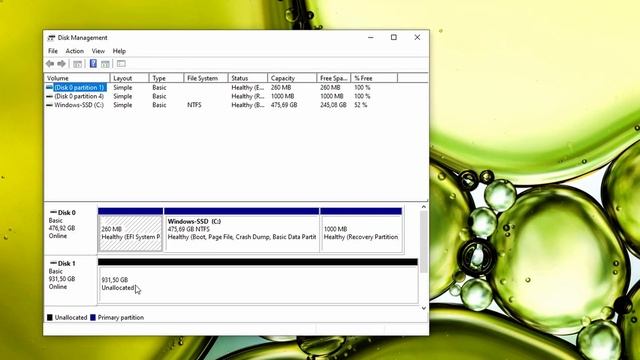Sort by the Volume column header
640x360 pixels.
(x=77, y=78)
